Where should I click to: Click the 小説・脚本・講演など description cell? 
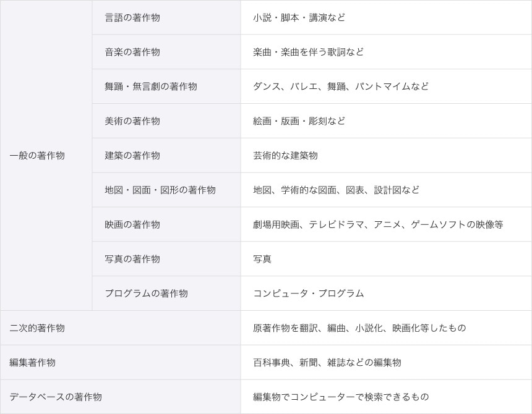pyautogui.click(x=299, y=17)
